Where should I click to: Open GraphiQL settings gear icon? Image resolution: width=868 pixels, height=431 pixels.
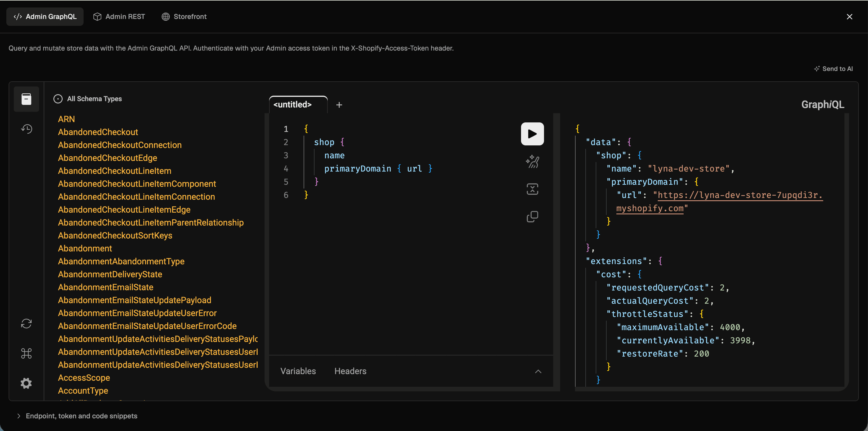[x=26, y=383]
